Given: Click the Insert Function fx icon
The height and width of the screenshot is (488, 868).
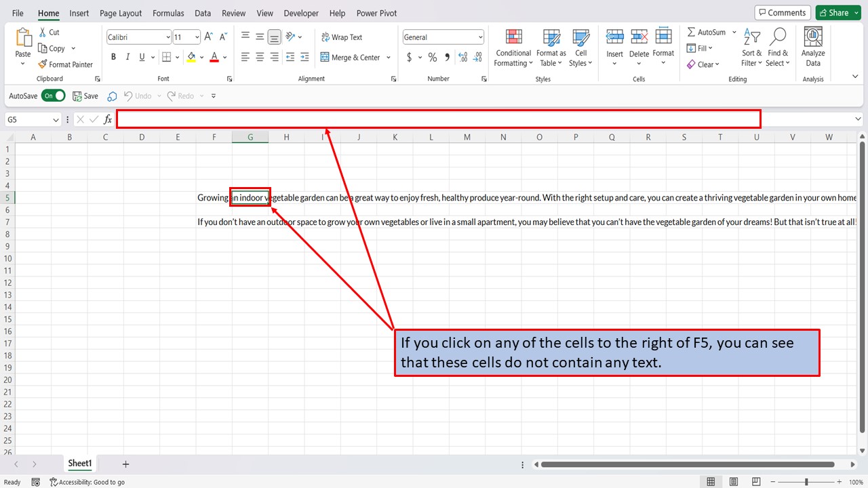Looking at the screenshot, I should coord(108,119).
